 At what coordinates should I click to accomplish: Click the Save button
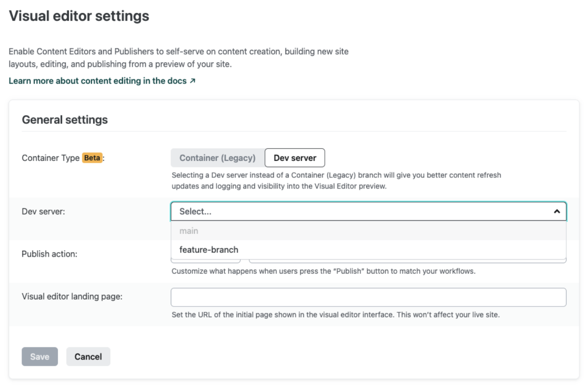40,357
